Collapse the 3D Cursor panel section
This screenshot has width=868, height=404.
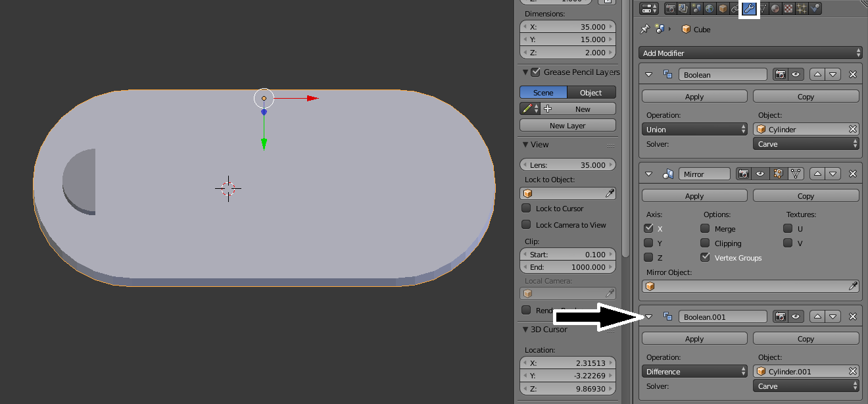(x=525, y=330)
